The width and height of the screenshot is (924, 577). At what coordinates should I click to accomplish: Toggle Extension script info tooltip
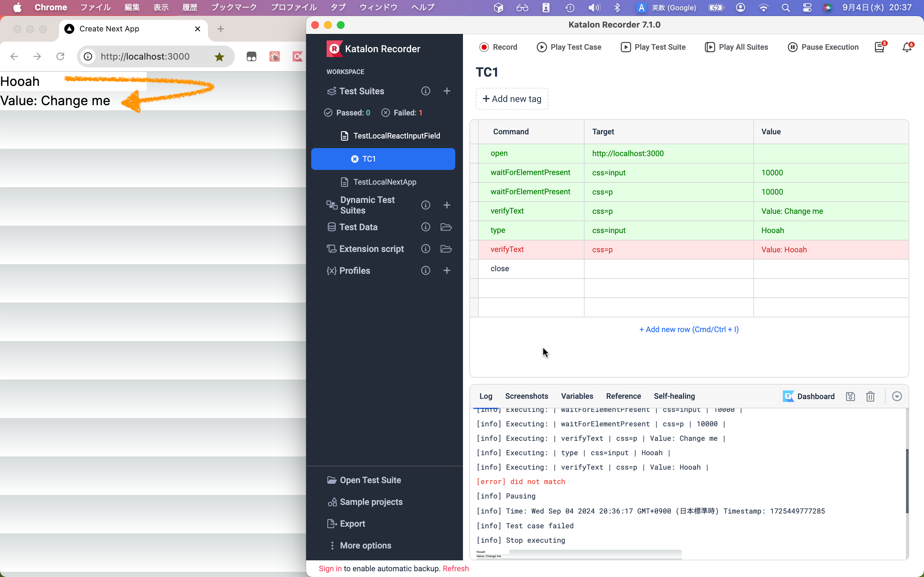pos(426,249)
